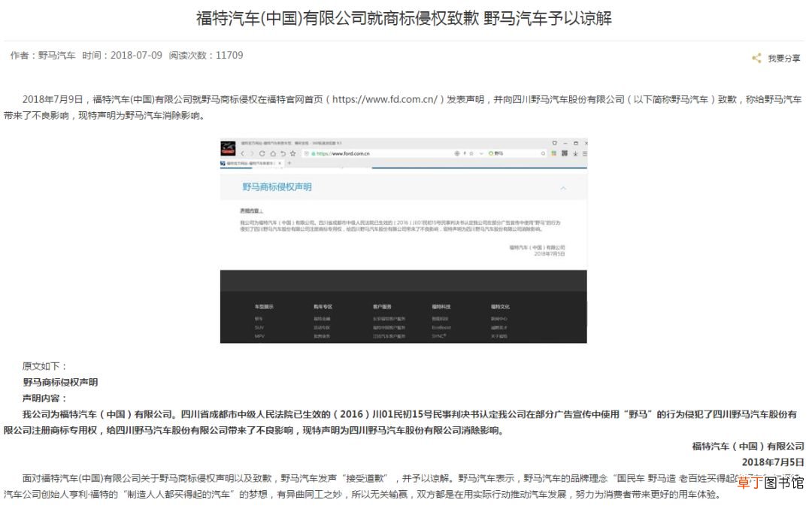Open the 我要分享 share link
The width and height of the screenshot is (812, 509).
coord(783,59)
